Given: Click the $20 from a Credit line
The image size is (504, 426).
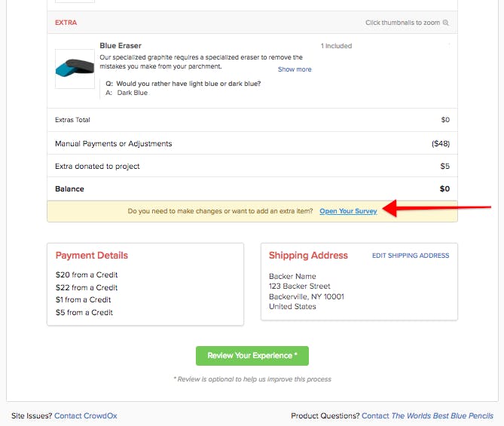Looking at the screenshot, I should click(87, 274).
